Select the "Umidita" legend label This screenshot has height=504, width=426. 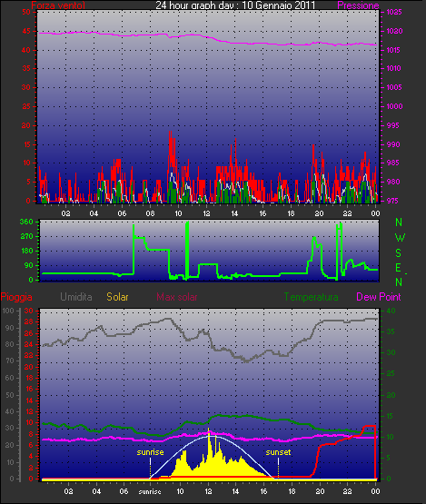click(76, 297)
